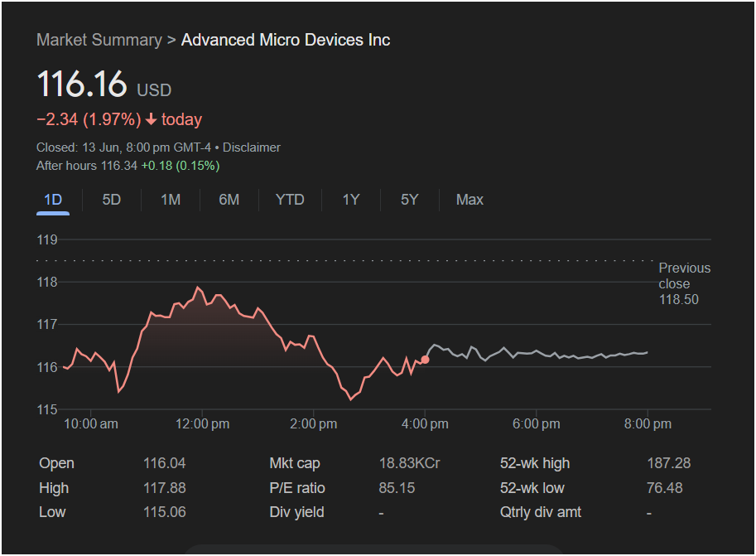Click the Previous close 118.50 label
The height and width of the screenshot is (556, 756).
[x=685, y=283]
